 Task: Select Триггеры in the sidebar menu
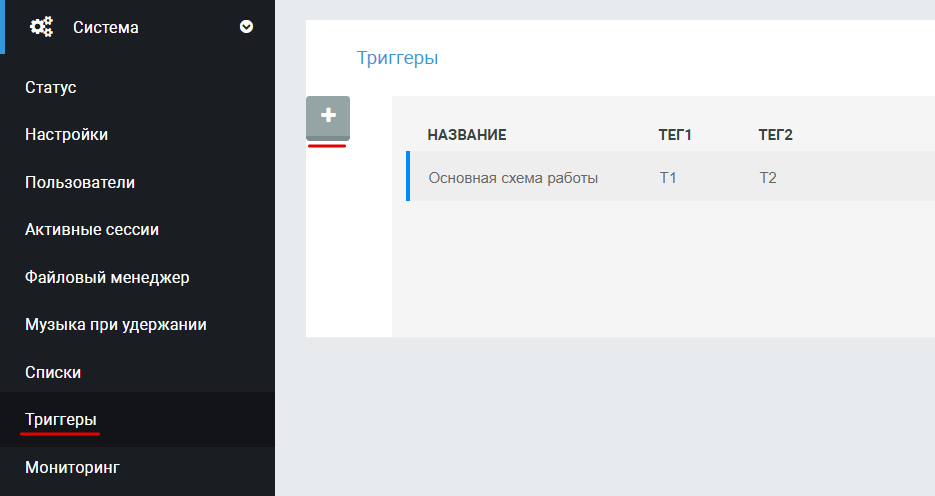[x=61, y=419]
